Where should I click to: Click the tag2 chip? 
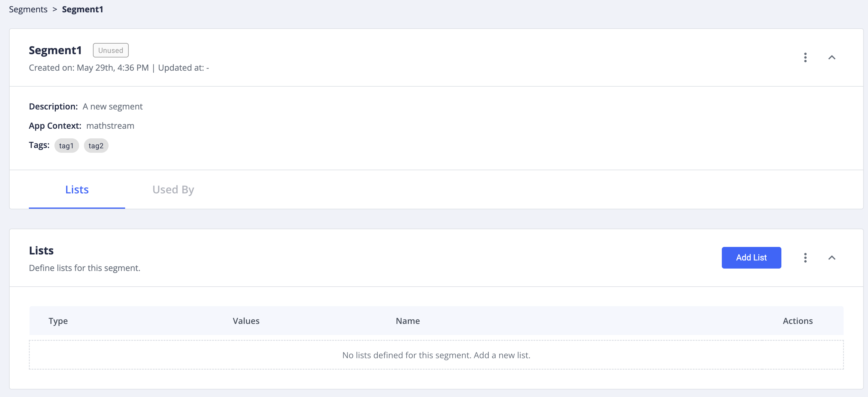96,146
